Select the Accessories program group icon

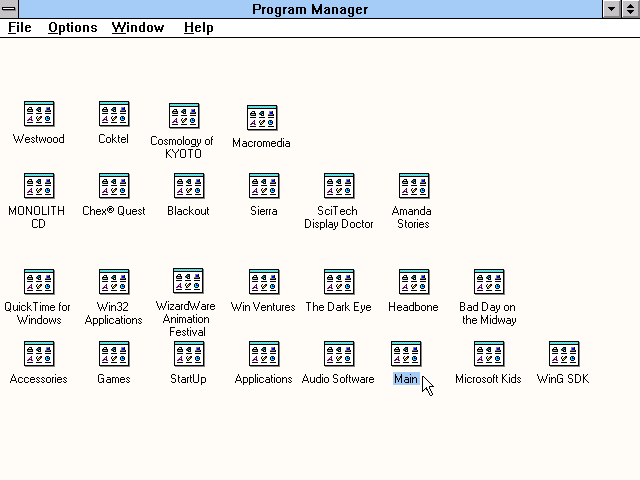(39, 354)
